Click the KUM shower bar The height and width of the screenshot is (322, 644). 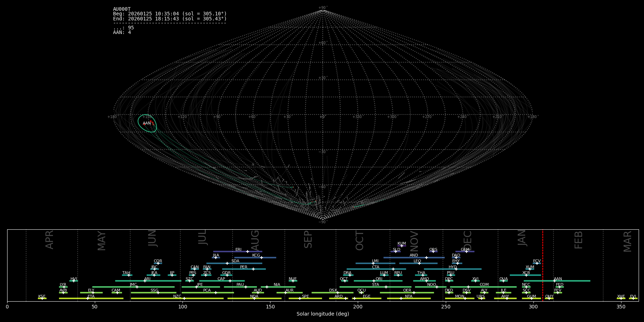(402, 246)
